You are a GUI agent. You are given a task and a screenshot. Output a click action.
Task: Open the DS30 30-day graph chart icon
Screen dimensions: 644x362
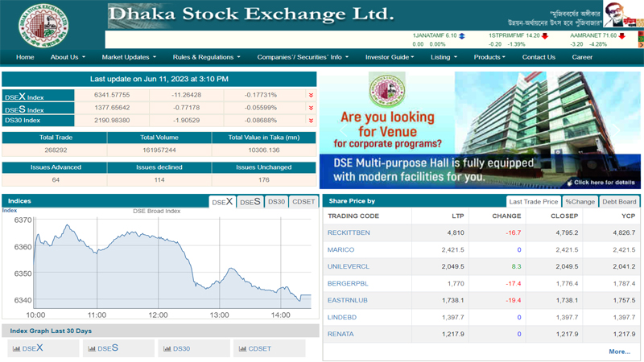[x=167, y=349]
